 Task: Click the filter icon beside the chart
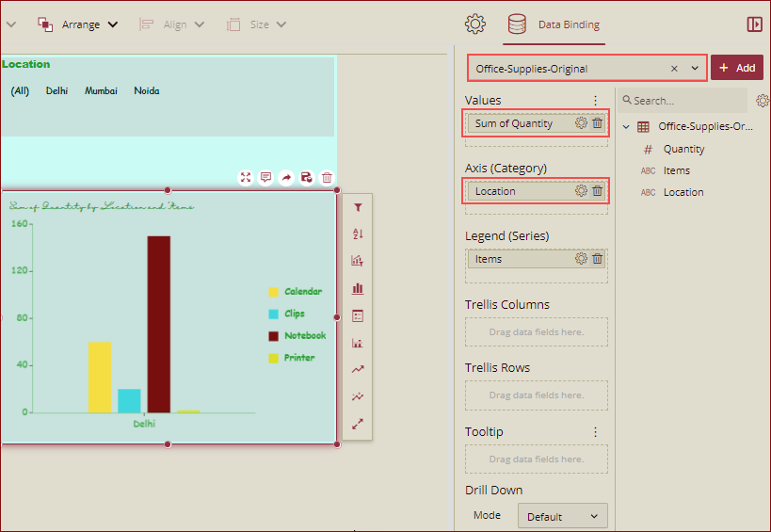point(358,207)
